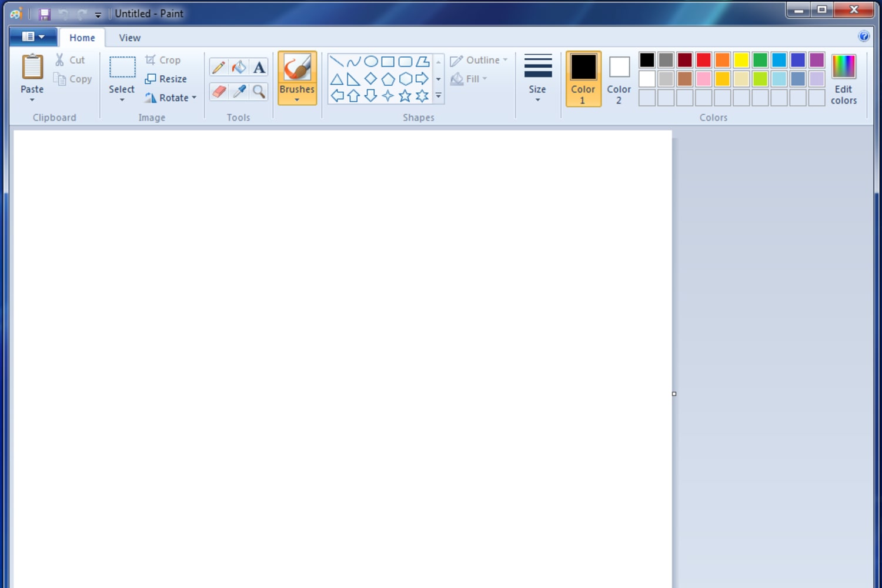This screenshot has width=882, height=588.
Task: Pick the Color picker eyedropper tool
Action: [239, 92]
